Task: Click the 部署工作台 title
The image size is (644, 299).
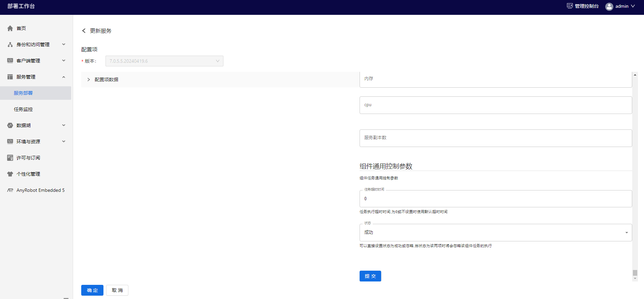Action: point(21,6)
